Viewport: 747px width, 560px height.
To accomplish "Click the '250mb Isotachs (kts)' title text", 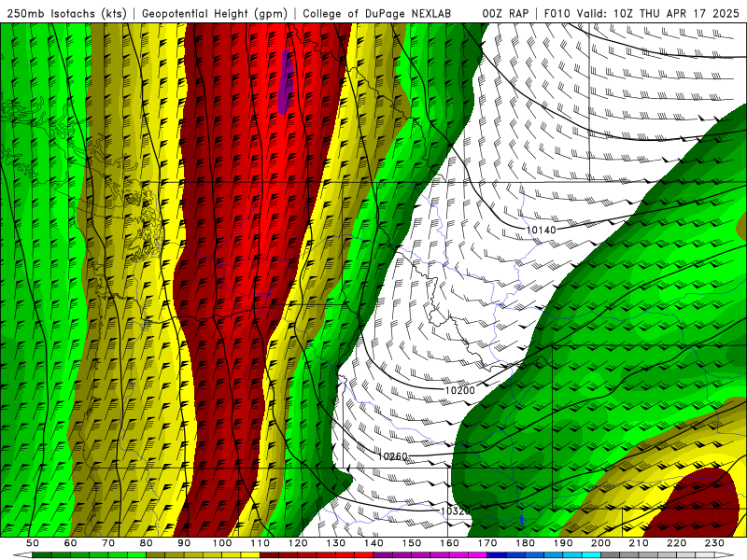I will pos(66,14).
